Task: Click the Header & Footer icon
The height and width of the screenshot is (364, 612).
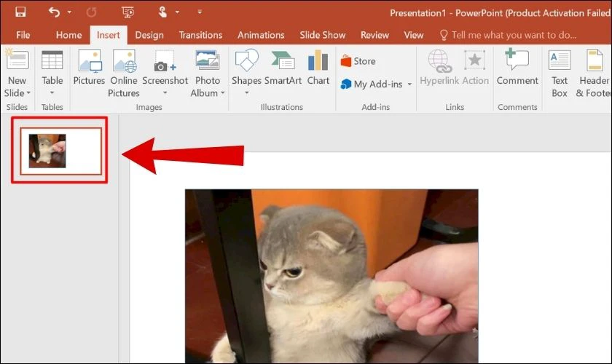Action: coord(595,60)
